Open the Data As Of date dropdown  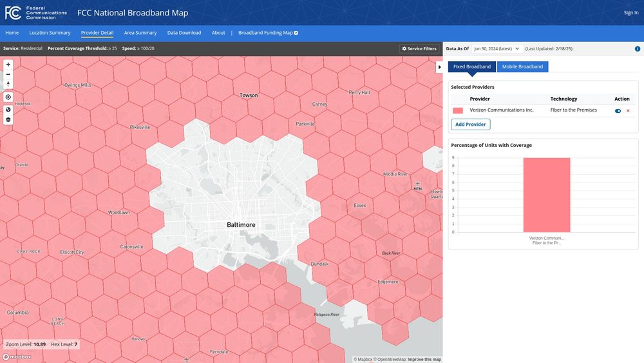(497, 48)
